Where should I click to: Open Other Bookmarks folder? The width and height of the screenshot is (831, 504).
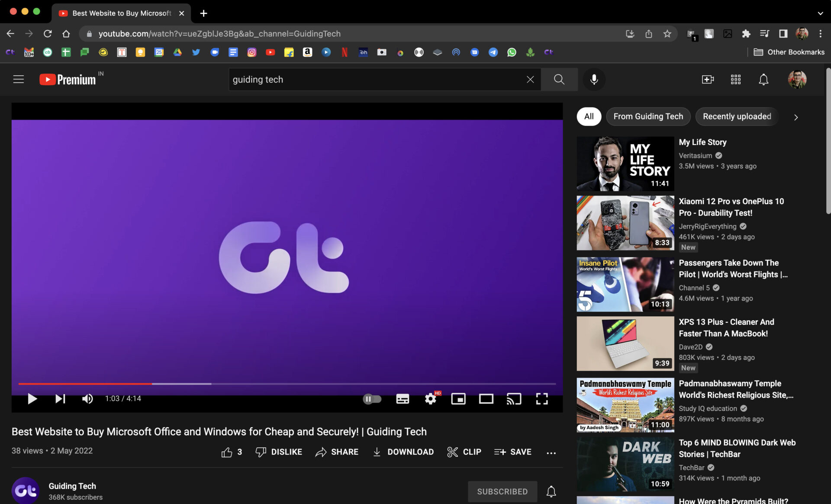789,52
